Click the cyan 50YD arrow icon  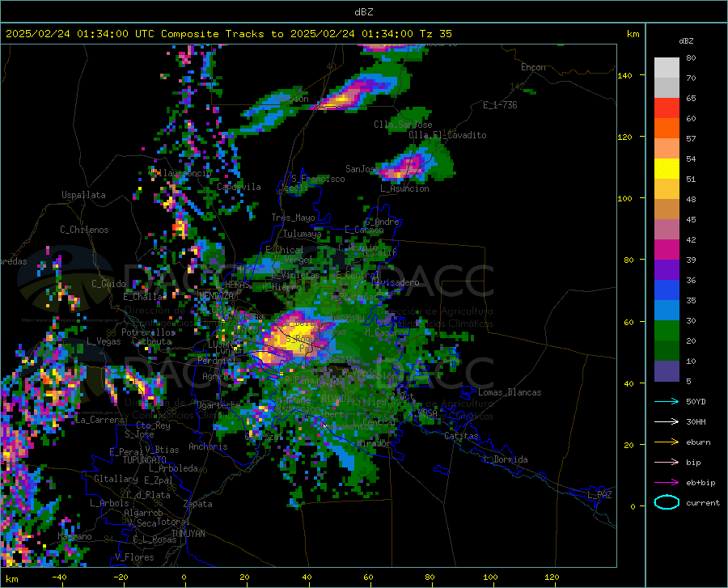pyautogui.click(x=667, y=401)
